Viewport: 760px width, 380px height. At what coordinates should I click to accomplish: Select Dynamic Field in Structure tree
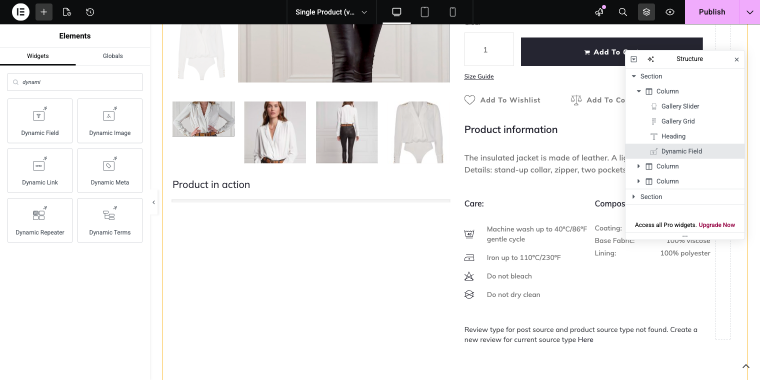pyautogui.click(x=681, y=151)
